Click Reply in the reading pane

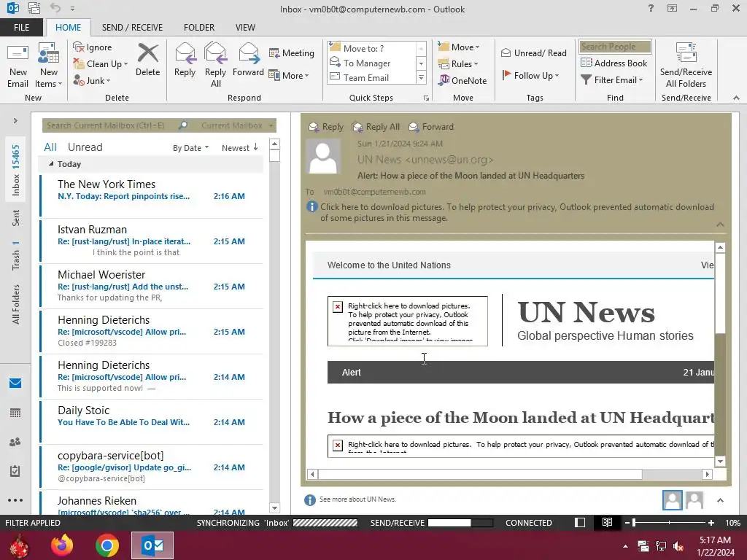pos(326,127)
